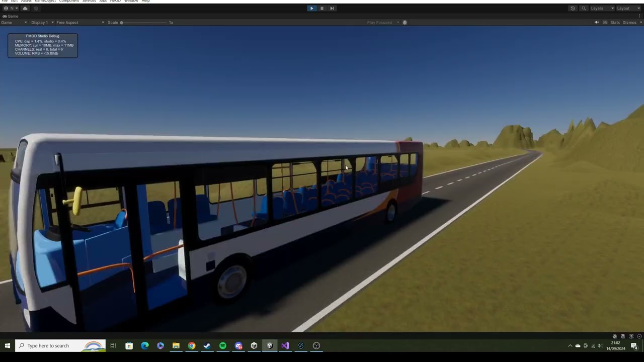The width and height of the screenshot is (644, 362).
Task: Expand the Layers dropdown
Action: click(602, 8)
